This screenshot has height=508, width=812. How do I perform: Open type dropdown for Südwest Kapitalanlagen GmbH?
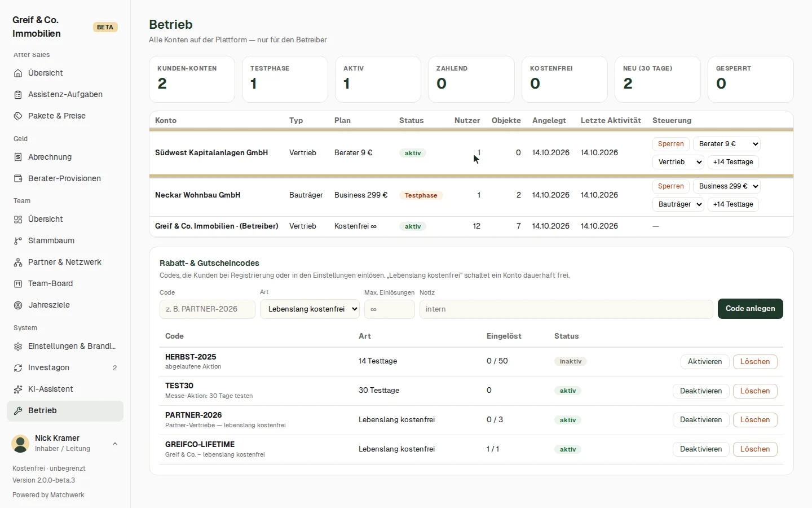(678, 162)
